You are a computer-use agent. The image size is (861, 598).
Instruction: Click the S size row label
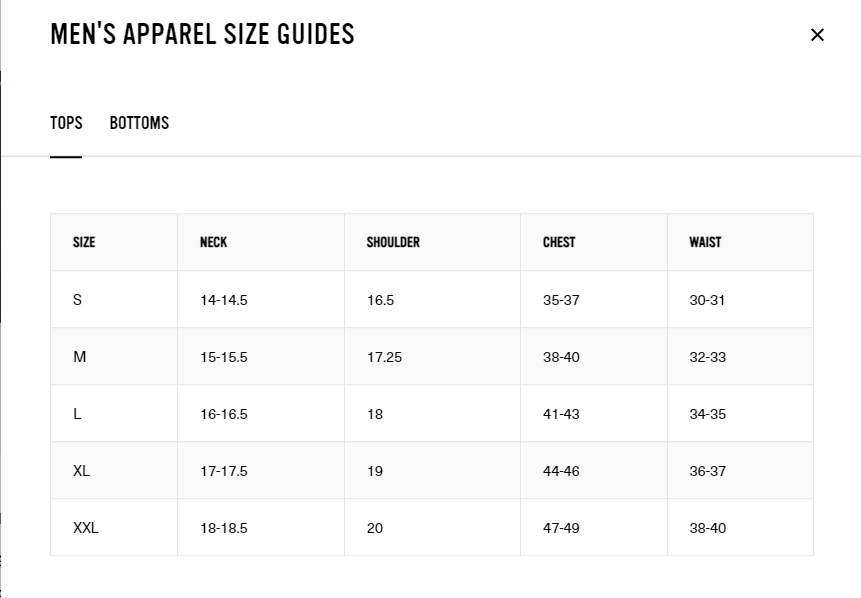77,300
